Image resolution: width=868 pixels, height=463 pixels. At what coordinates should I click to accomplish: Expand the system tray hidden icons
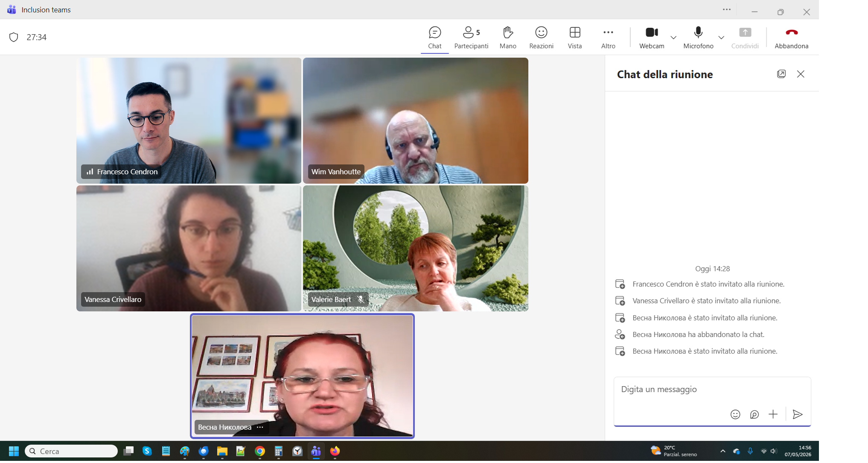(722, 451)
